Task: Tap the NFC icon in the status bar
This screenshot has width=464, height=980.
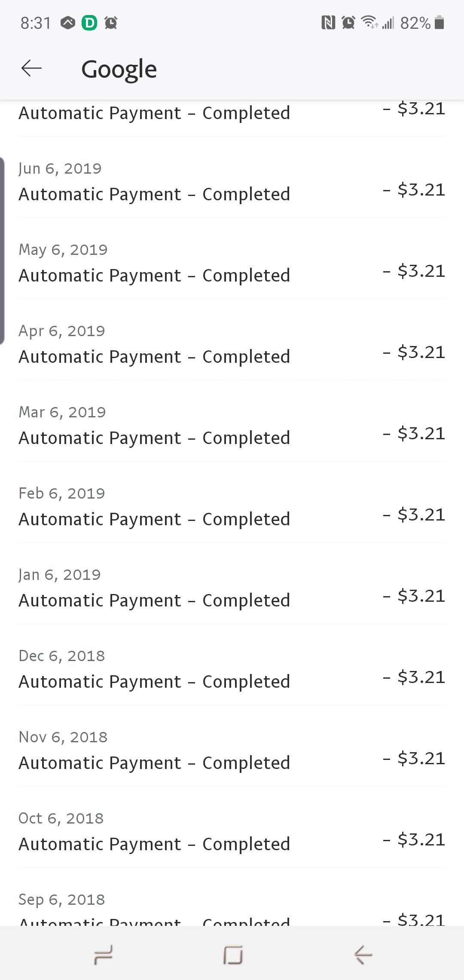Action: (x=328, y=22)
